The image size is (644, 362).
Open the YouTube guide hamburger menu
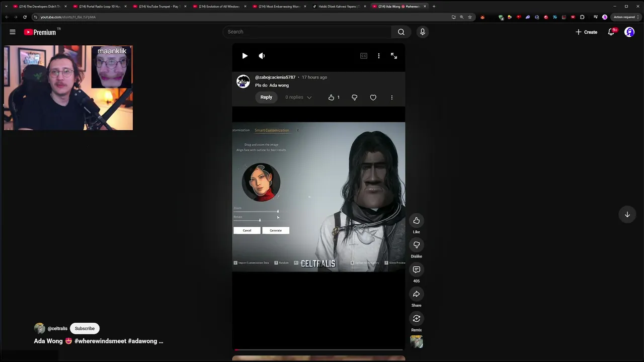tap(13, 32)
